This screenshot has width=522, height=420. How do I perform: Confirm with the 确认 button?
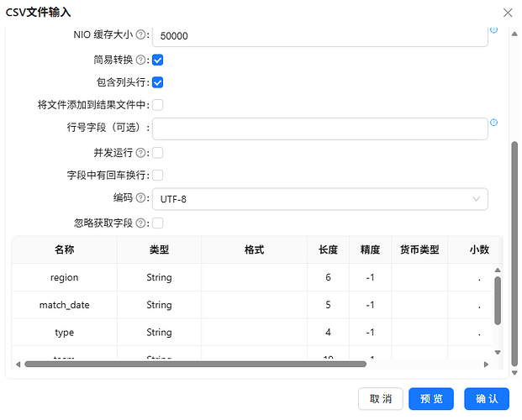click(x=487, y=399)
